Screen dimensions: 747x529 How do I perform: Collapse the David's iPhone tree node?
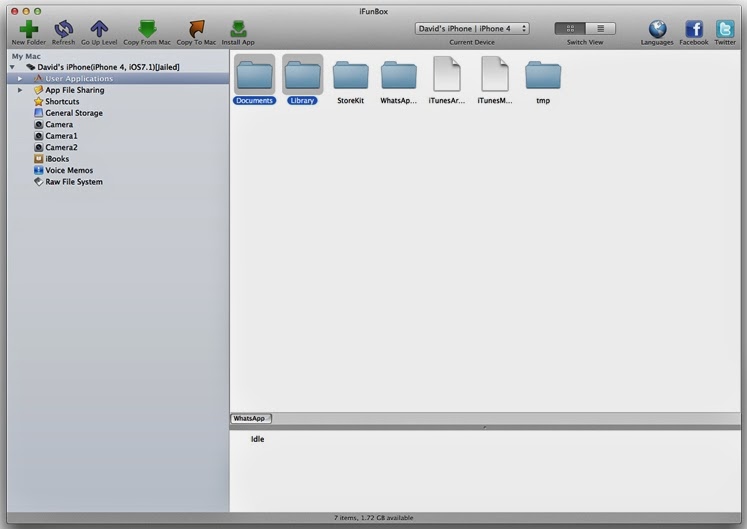12,67
